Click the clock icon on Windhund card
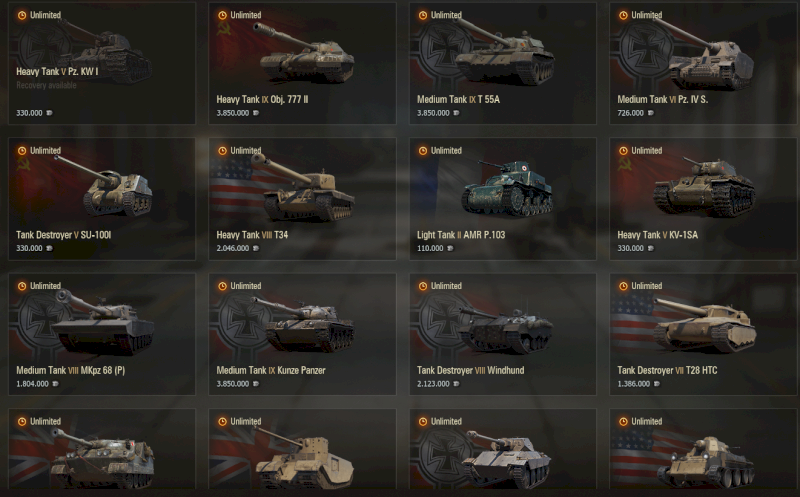Screen dimensions: 800x497 tap(423, 286)
